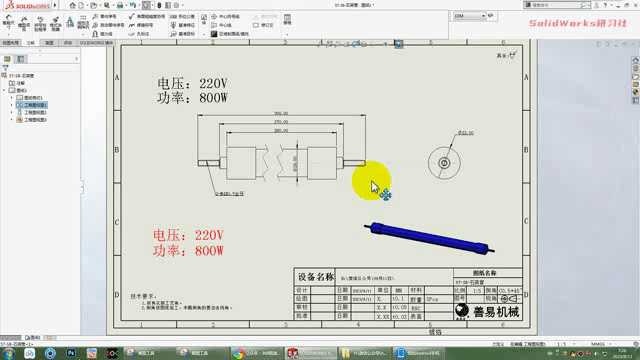Open the Geometric Tolerance tool

click(x=182, y=16)
